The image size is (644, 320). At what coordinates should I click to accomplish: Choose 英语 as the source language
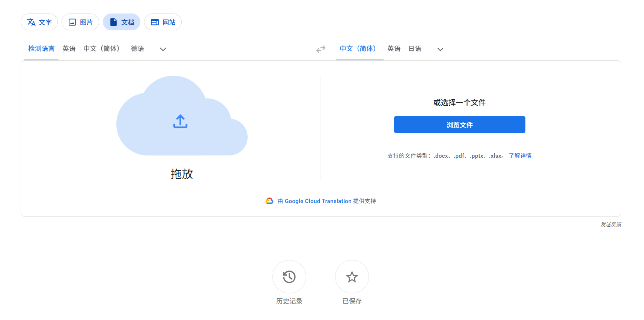69,49
